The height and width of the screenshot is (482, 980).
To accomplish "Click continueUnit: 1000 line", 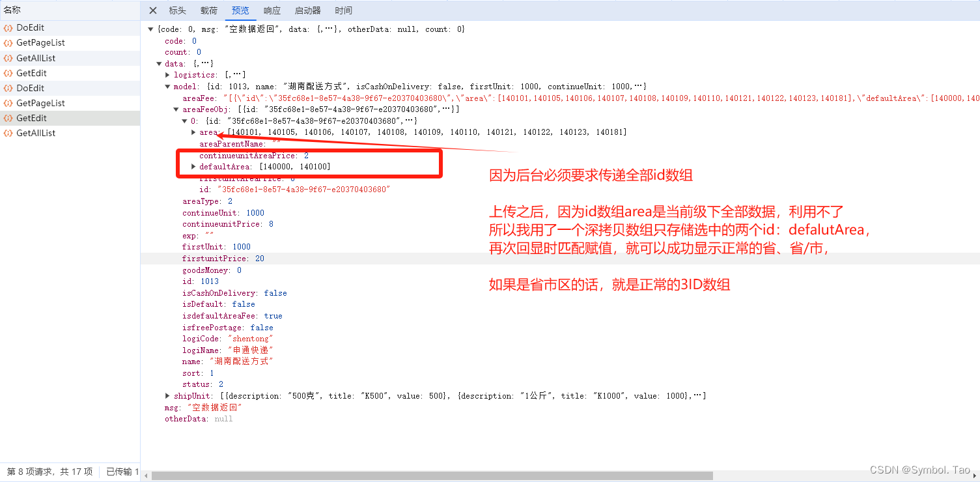I will point(223,213).
